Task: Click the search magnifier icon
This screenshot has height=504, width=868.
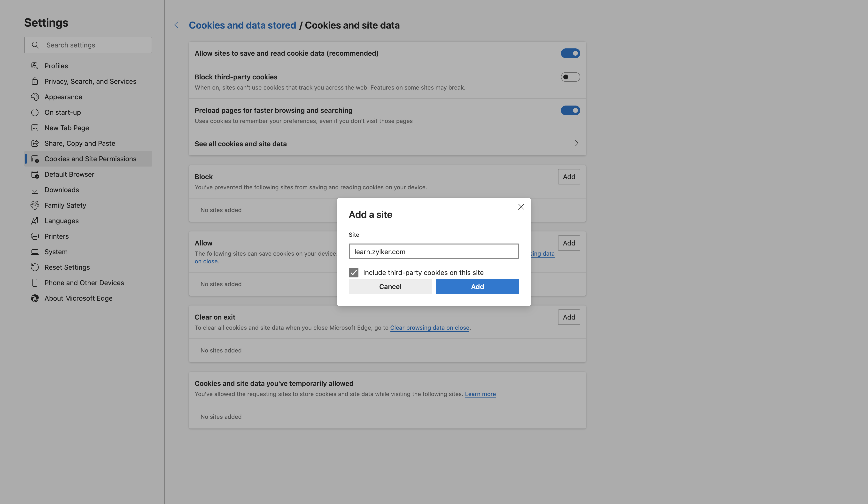Action: coord(35,45)
